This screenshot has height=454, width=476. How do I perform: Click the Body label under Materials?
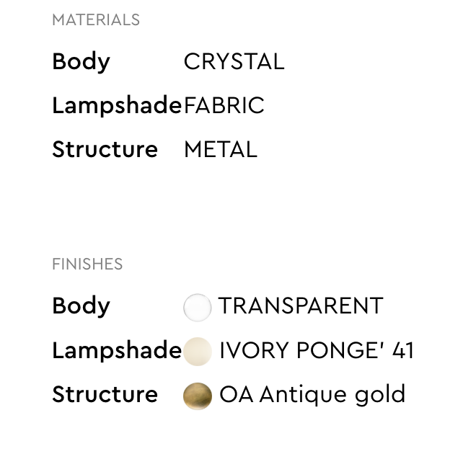[81, 62]
